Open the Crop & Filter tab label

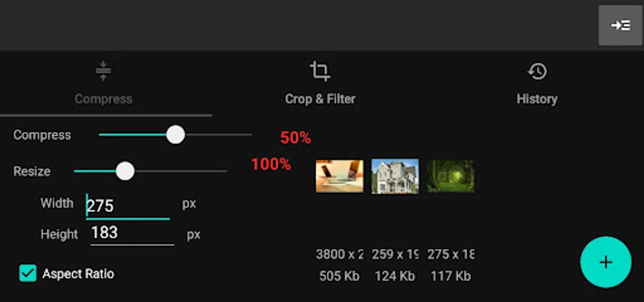point(320,99)
